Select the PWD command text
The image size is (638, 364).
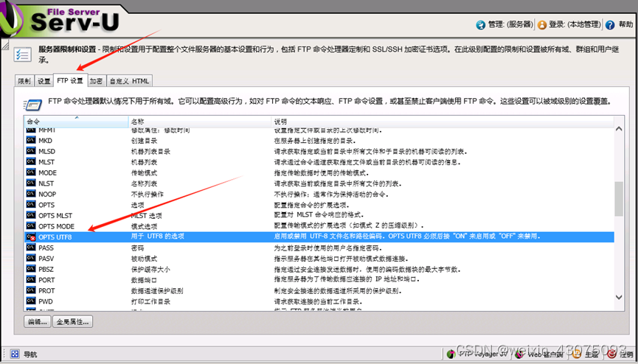tap(46, 302)
